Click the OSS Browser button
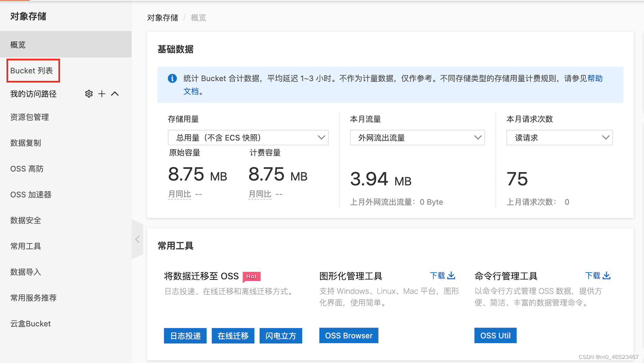 (x=349, y=335)
